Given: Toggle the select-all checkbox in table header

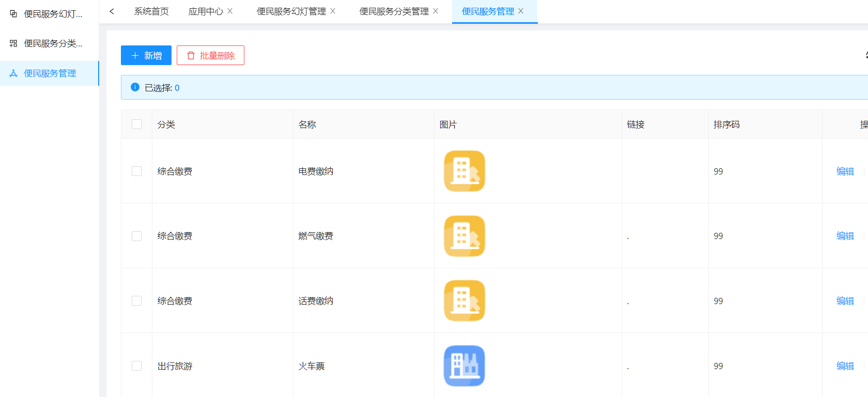Looking at the screenshot, I should coord(136,124).
